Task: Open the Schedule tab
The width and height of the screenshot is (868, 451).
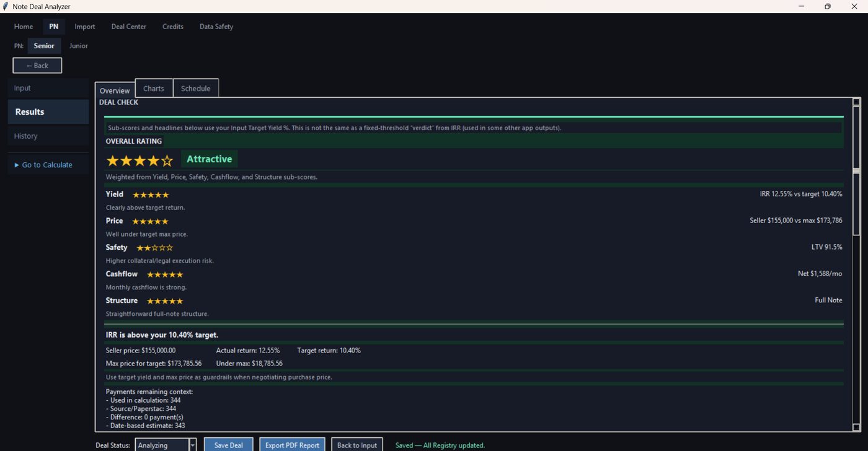Action: coord(195,88)
